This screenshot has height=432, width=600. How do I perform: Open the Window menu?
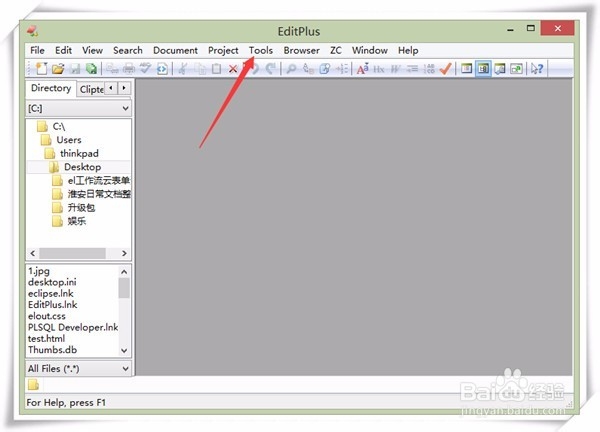coord(370,50)
